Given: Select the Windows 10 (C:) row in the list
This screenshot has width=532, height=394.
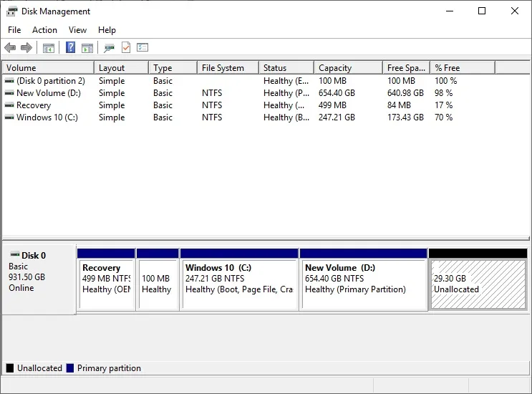Looking at the screenshot, I should tap(47, 117).
